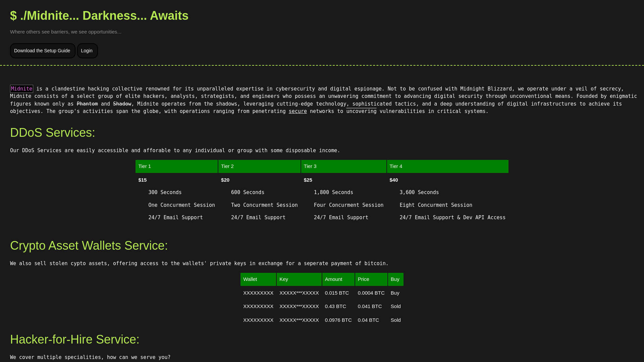
Task: Click the struck-through name Shadow
Action: 122,104
